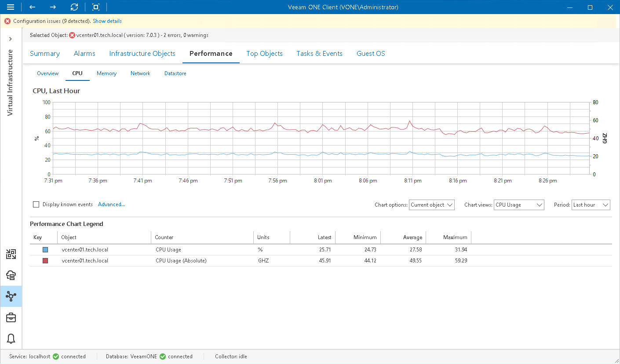Click the average value 27.58

[416, 250]
